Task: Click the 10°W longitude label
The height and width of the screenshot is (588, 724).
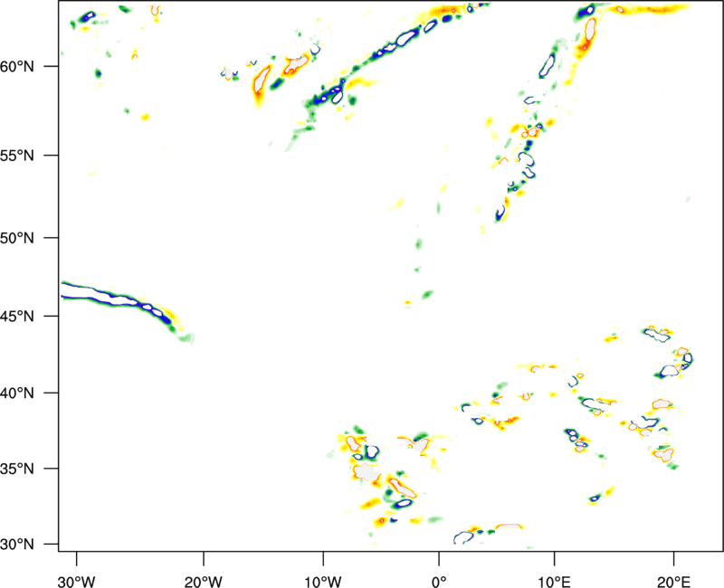Action: click(x=323, y=582)
